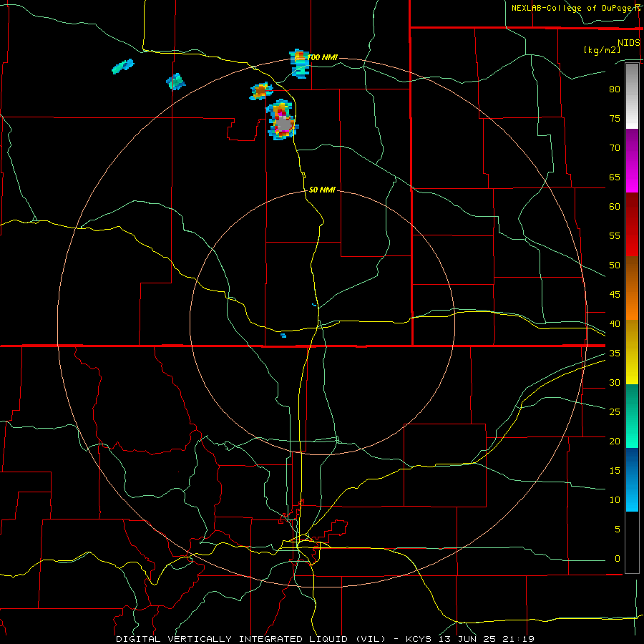Viewport: 644px width, 644px height.
Task: Click the "50 NMI" range ring label
Action: (322, 190)
